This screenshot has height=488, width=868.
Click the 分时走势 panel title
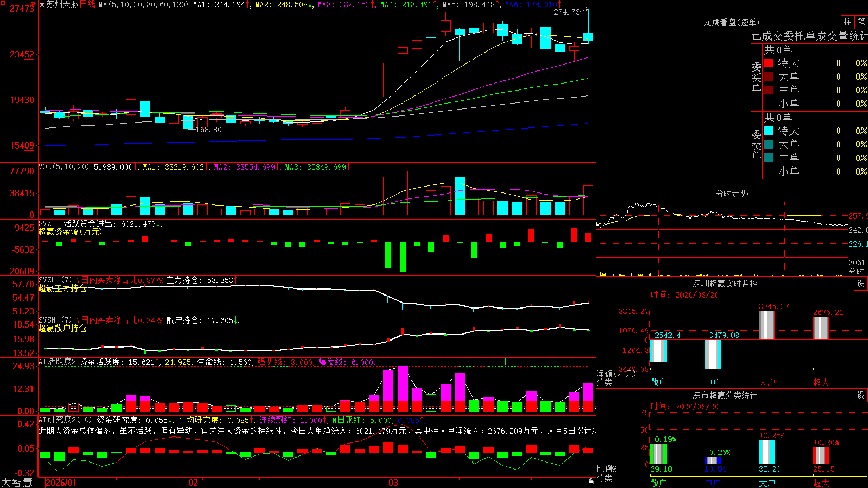(x=731, y=194)
